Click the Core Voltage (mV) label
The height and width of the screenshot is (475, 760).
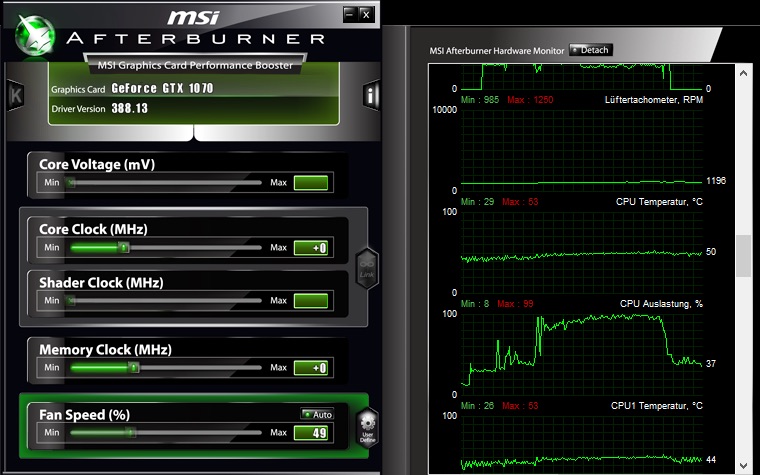tap(97, 164)
